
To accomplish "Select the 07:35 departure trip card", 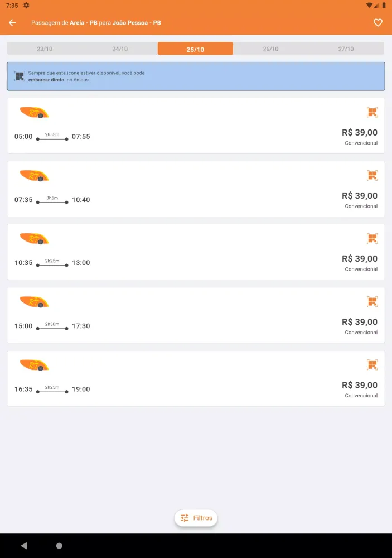I will [196, 189].
